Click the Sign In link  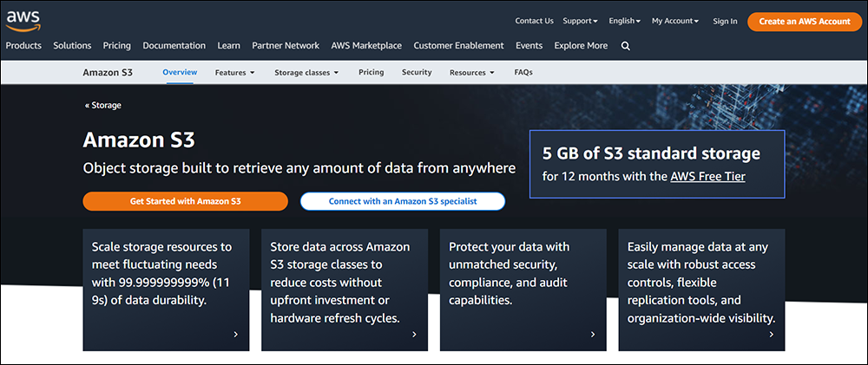coord(725,21)
